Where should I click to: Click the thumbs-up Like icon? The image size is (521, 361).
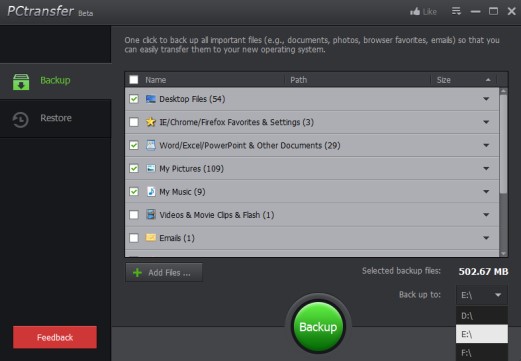pyautogui.click(x=415, y=12)
